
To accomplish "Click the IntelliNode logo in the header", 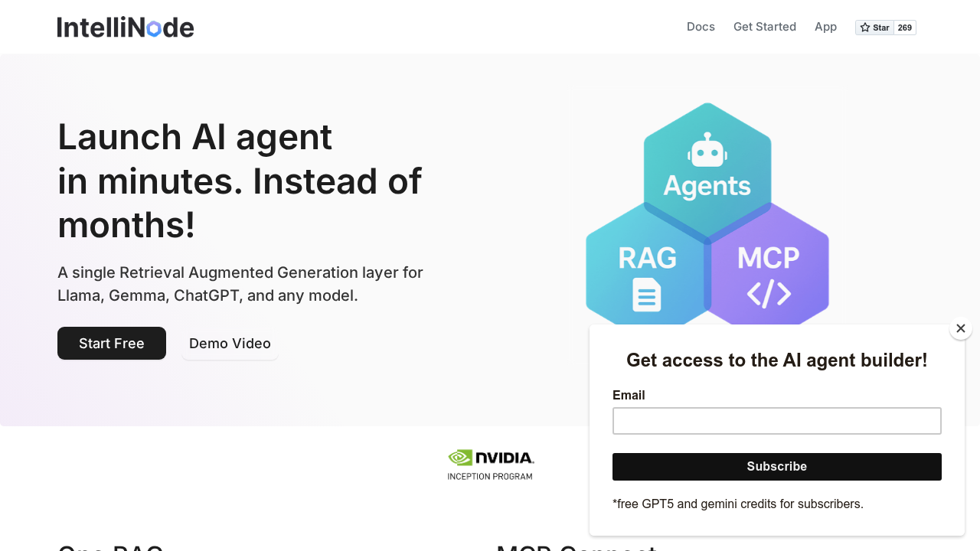I will click(125, 27).
